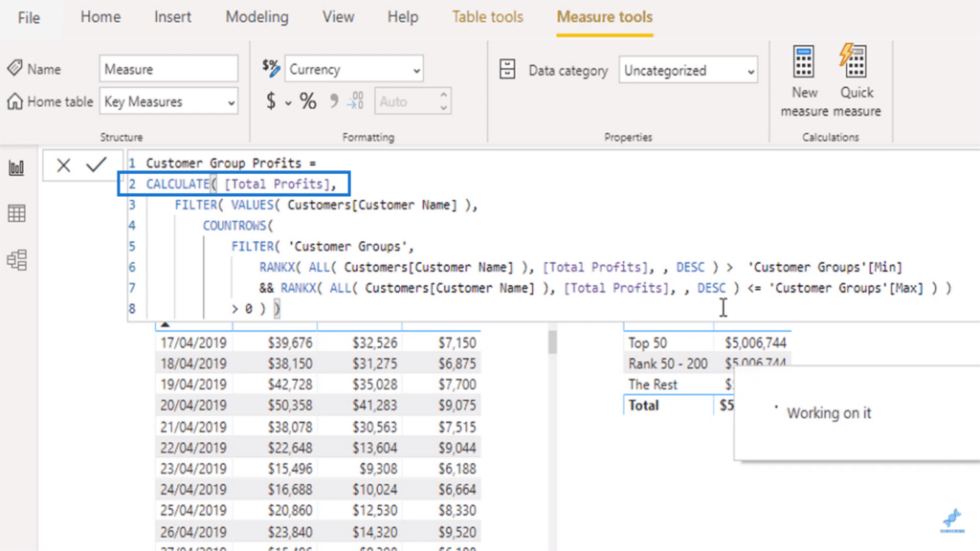Edit the measure Name field
This screenshot has width=980, height=551.
[168, 69]
